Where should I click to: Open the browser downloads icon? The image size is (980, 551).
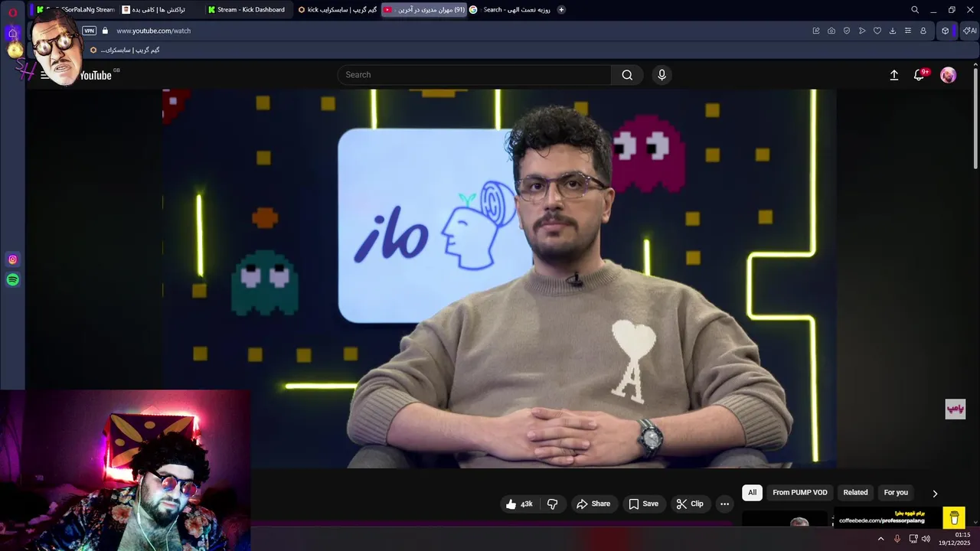(x=893, y=31)
